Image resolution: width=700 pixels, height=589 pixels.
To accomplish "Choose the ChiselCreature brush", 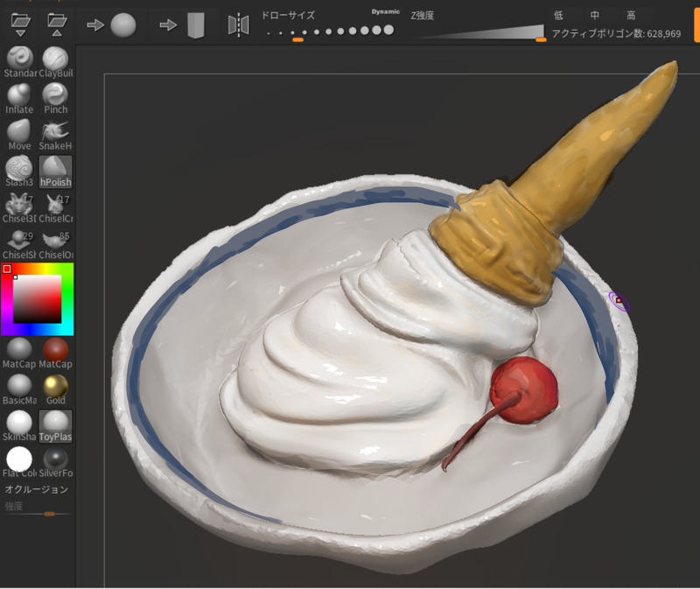I will pyautogui.click(x=55, y=207).
